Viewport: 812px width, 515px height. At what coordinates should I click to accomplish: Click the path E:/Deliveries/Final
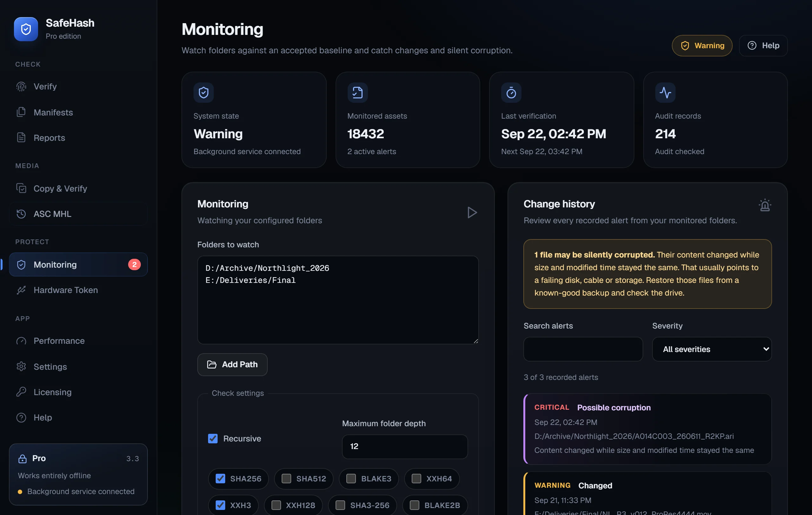pos(250,280)
